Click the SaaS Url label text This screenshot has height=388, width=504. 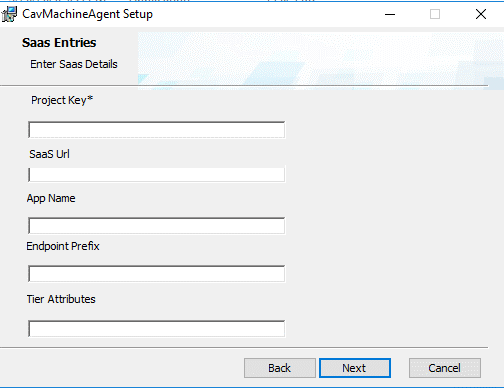(49, 154)
